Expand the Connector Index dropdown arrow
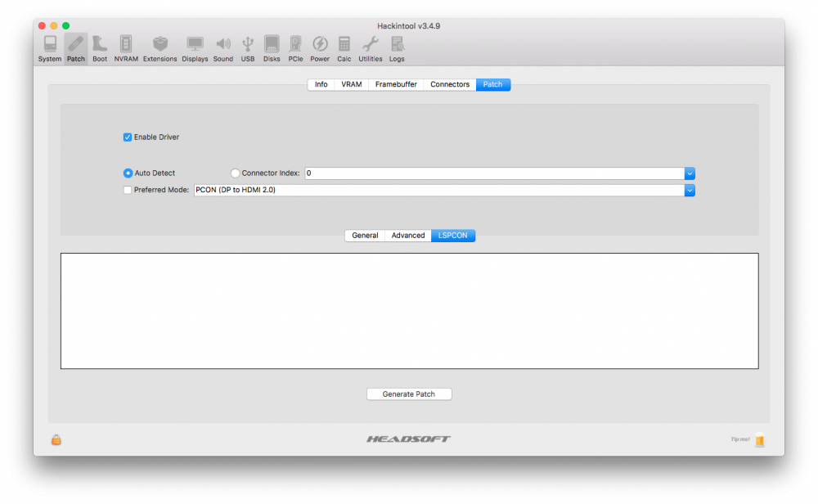 690,173
